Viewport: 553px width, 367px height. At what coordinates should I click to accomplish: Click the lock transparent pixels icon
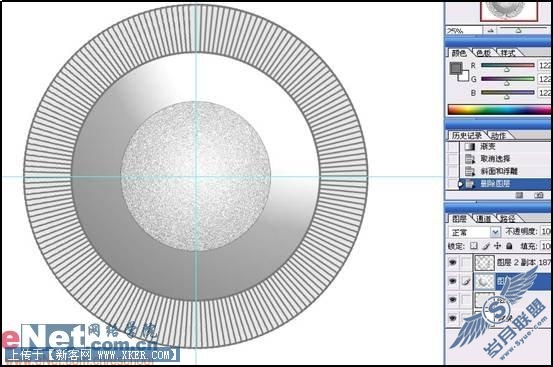coord(474,246)
